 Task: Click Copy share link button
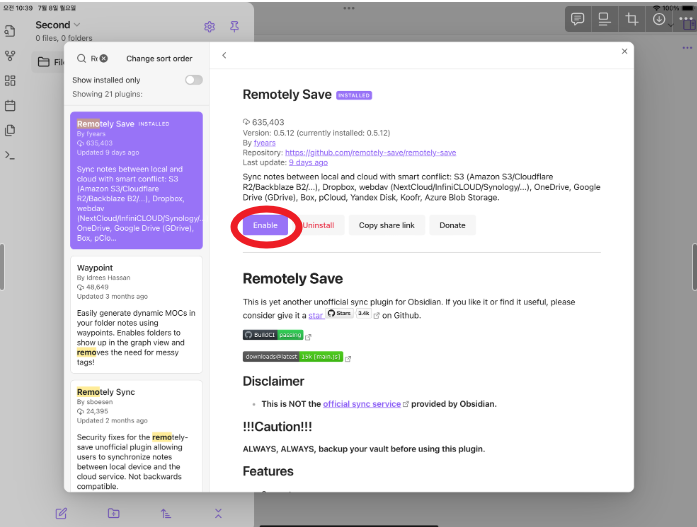pos(387,225)
